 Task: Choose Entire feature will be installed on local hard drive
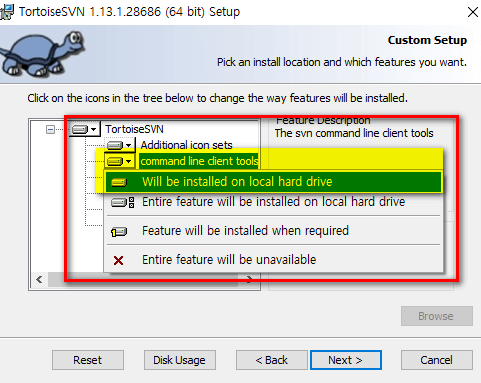273,202
